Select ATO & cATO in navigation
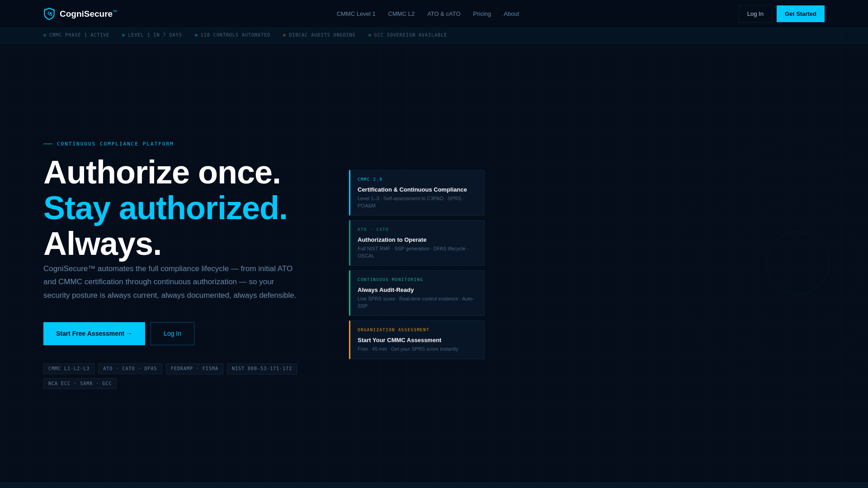The image size is (868, 488). click(443, 14)
